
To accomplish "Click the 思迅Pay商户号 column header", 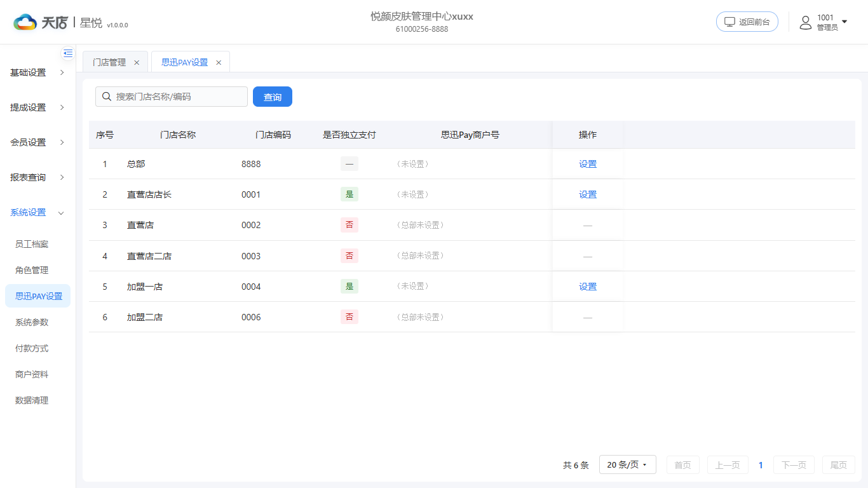I will (470, 135).
